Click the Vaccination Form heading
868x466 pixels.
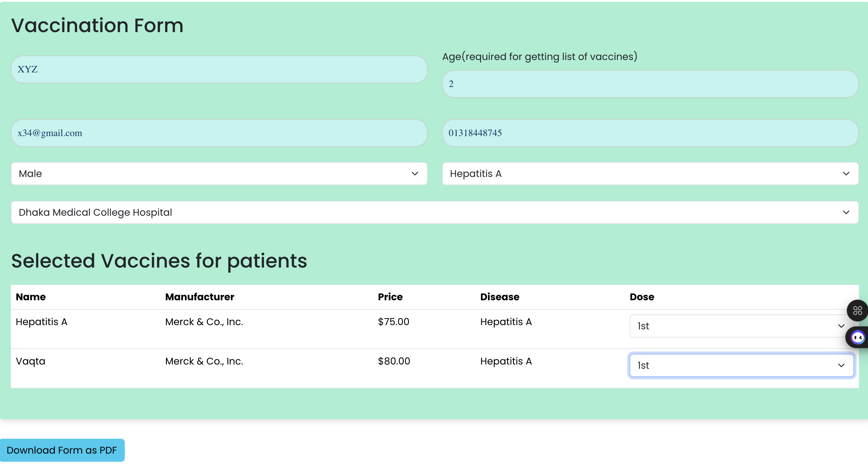[98, 26]
